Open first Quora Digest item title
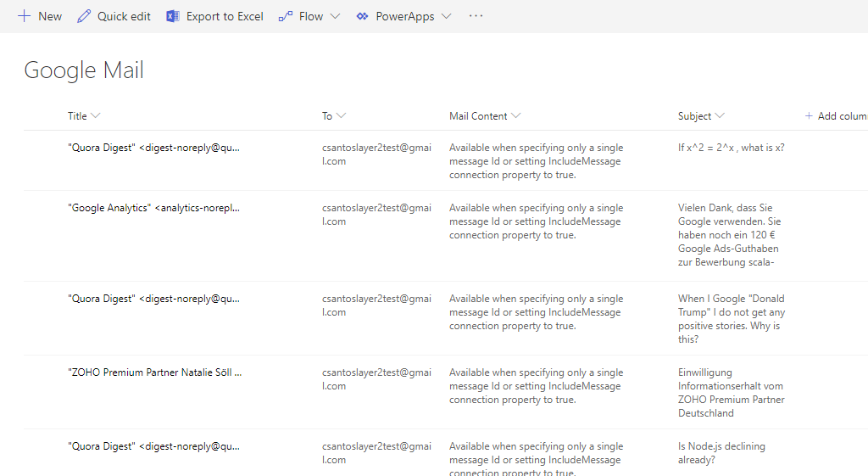Image resolution: width=868 pixels, height=476 pixels. tap(153, 148)
